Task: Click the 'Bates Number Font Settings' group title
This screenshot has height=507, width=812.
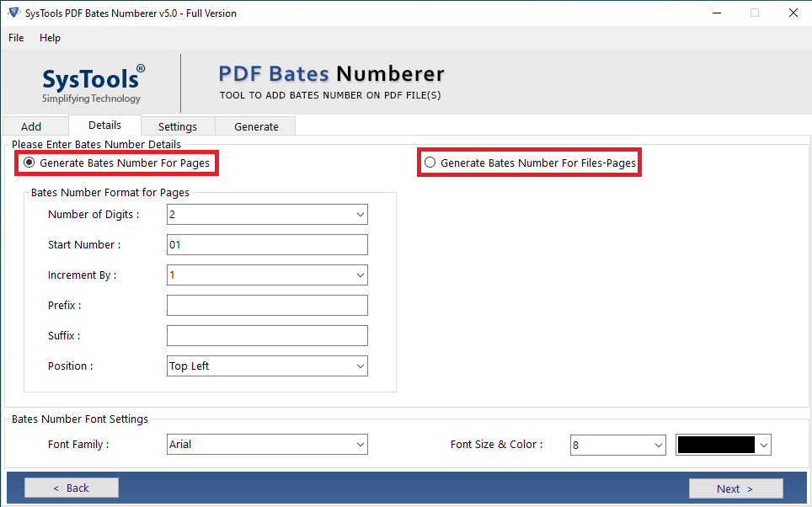Action: point(80,419)
